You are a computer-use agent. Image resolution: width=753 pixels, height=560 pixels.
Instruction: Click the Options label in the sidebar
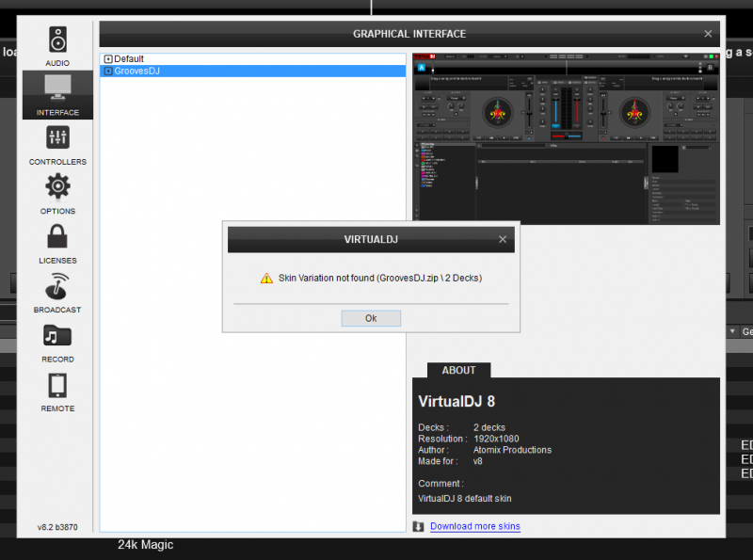point(57,212)
